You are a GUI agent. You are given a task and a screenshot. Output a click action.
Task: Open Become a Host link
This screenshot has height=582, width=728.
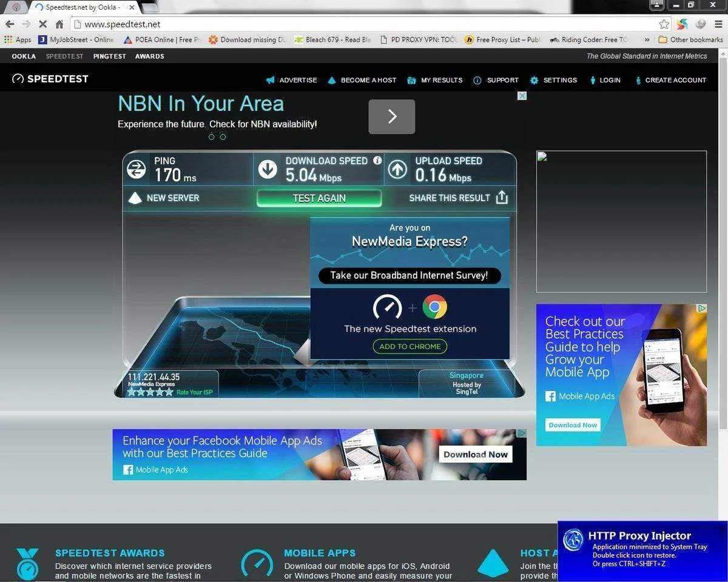pos(362,80)
